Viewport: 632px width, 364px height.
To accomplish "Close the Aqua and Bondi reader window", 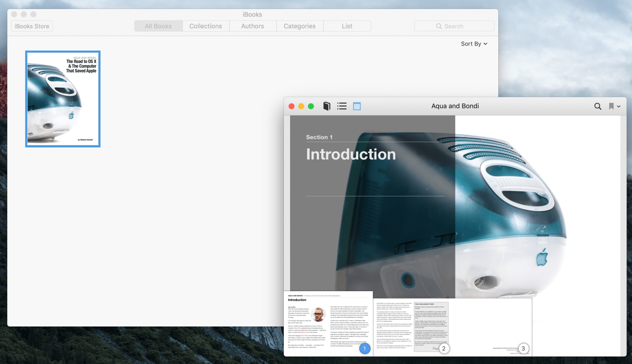I will coord(291,106).
